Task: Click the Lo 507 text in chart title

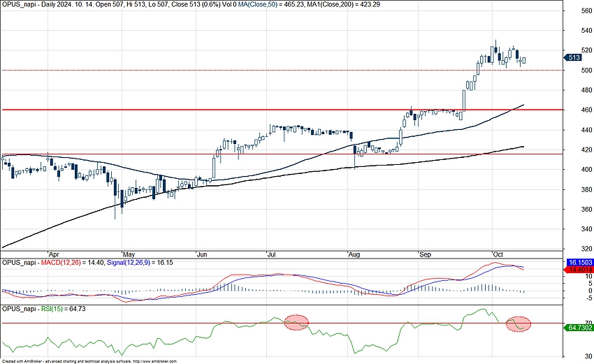Action: tap(159, 5)
